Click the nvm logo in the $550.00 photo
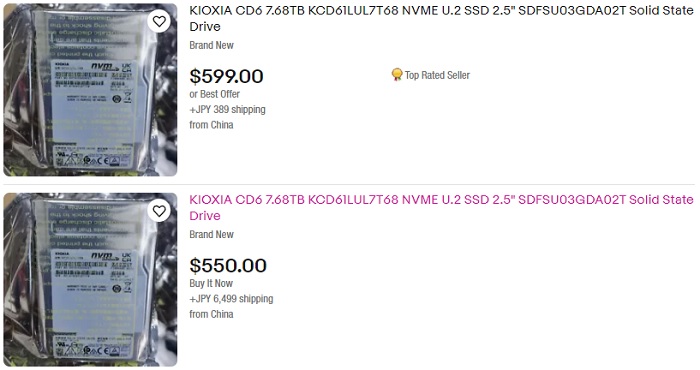Viewport: 700px width, 370px height. 105,257
